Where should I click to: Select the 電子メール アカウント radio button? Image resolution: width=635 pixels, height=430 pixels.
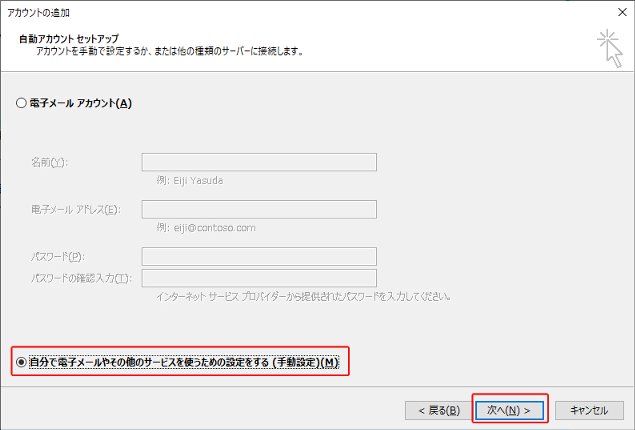pos(21,103)
